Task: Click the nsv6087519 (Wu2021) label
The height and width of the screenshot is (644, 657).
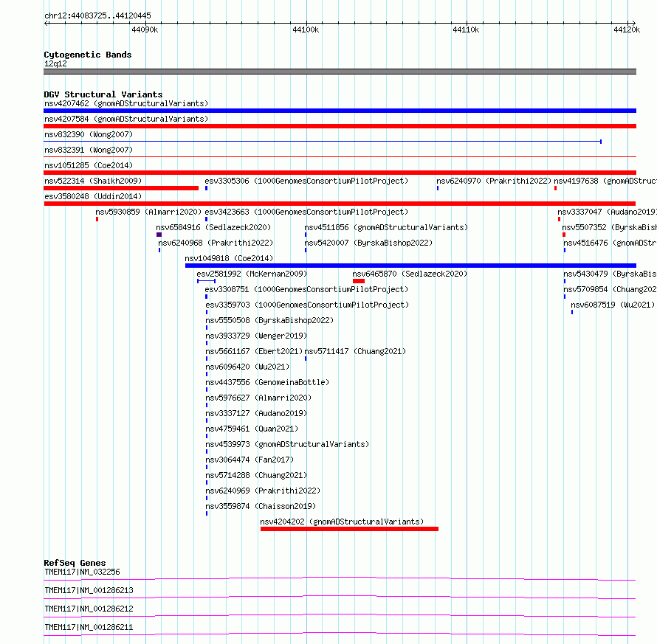Action: [613, 305]
